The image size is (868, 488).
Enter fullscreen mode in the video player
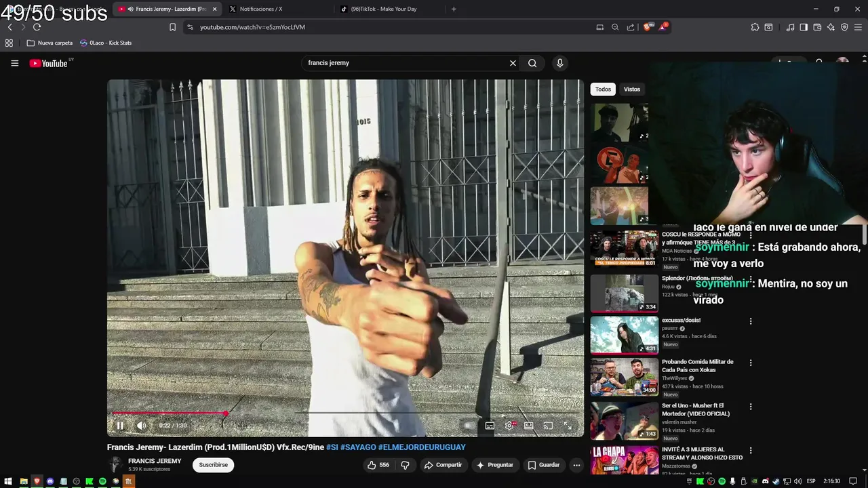pyautogui.click(x=568, y=426)
